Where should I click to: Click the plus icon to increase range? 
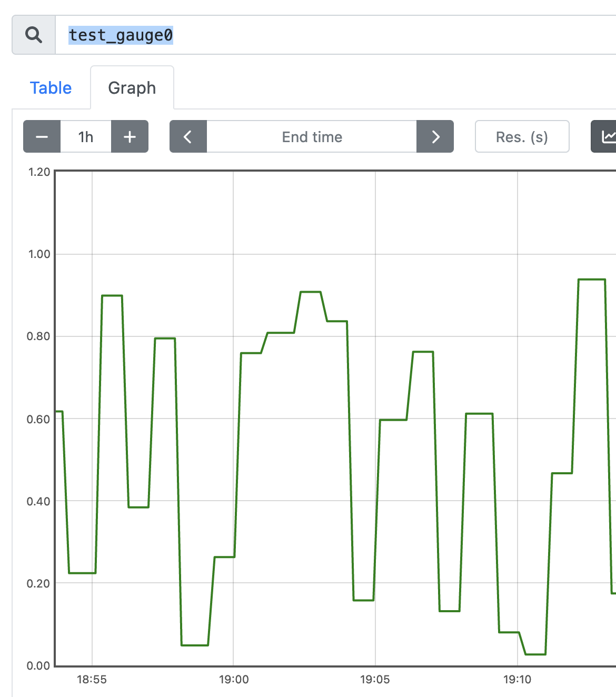[x=130, y=137]
